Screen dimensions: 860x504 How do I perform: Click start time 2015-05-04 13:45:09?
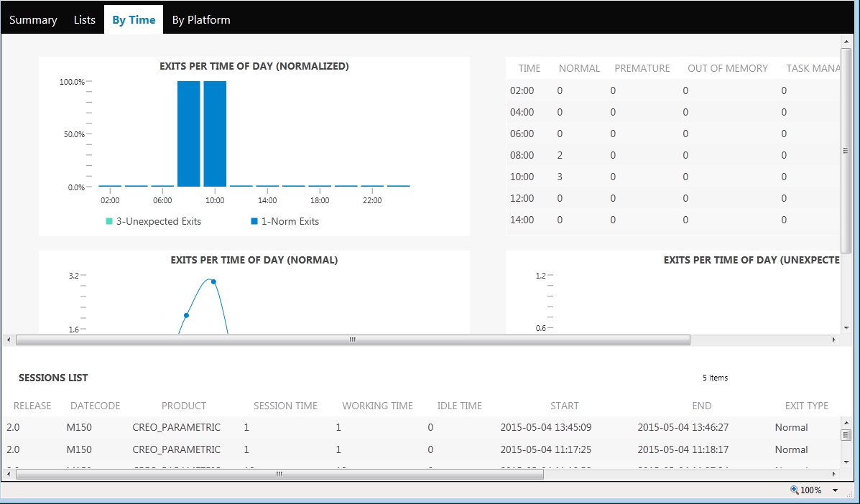click(x=546, y=427)
